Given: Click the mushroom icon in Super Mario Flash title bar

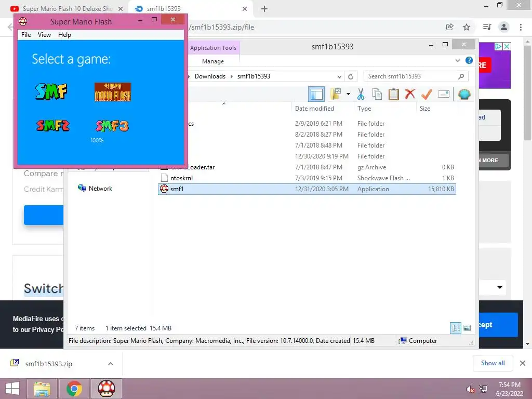Looking at the screenshot, I should point(23,21).
